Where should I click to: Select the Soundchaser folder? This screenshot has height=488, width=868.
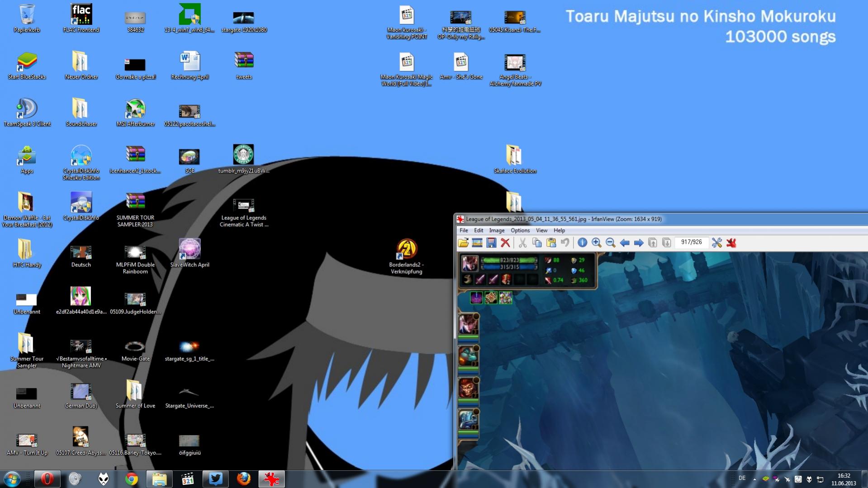tap(81, 113)
